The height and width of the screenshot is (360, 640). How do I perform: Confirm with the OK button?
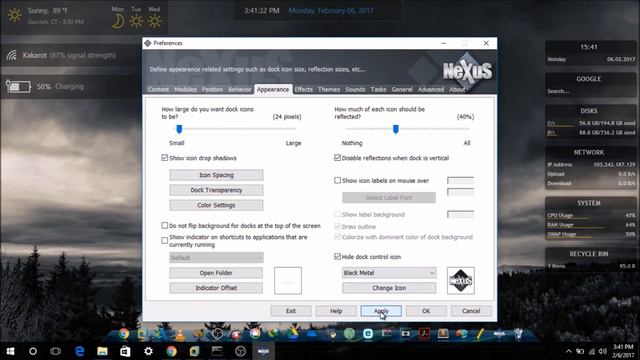point(426,311)
